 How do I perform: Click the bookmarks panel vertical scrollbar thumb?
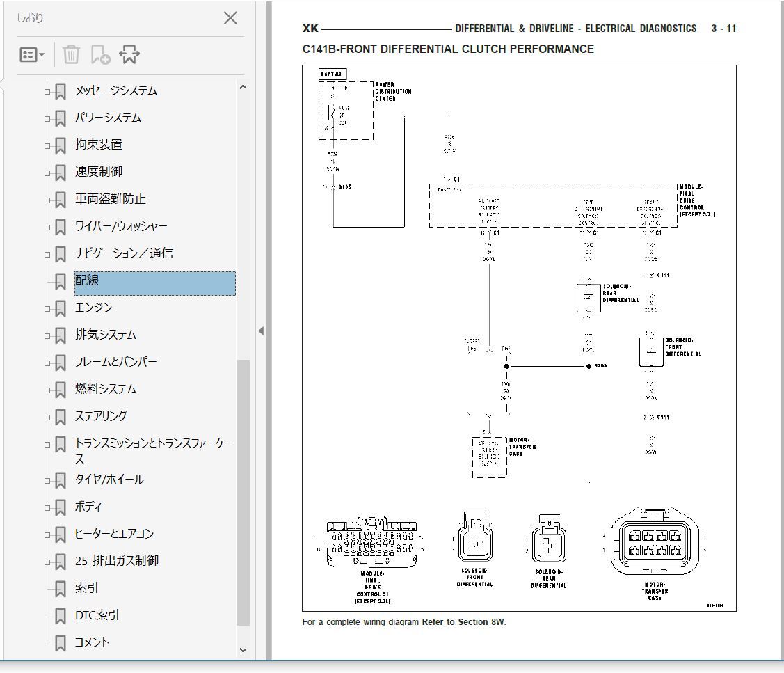tap(243, 492)
